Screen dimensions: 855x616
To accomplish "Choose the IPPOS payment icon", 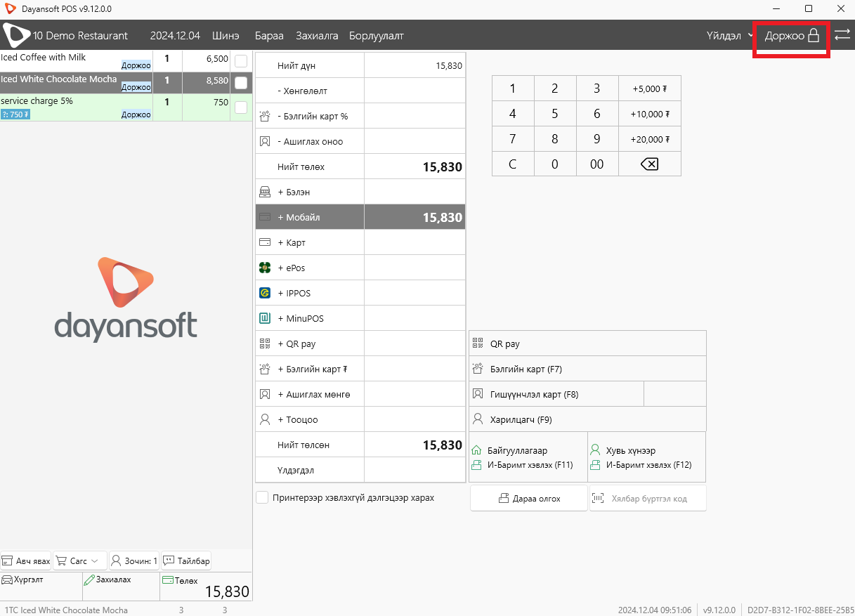I will point(265,293).
